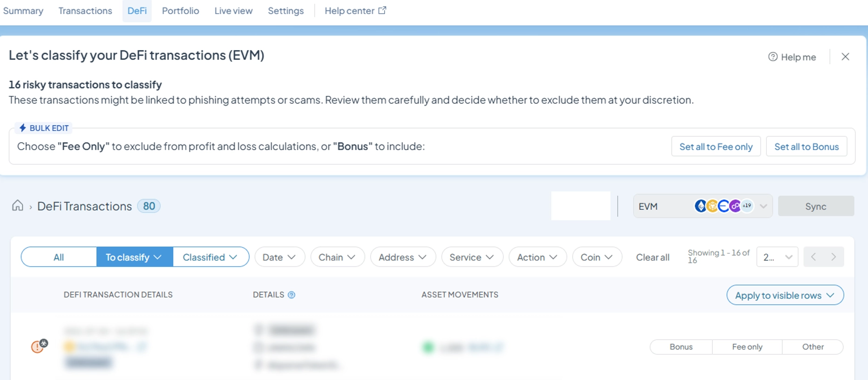Go to home via breadcrumb icon
The image size is (868, 380).
[18, 205]
